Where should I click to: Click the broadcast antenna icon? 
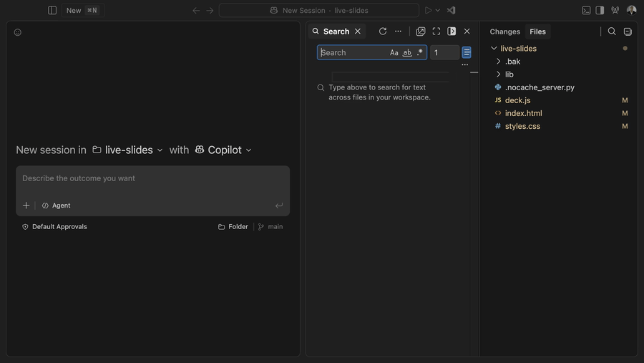[x=615, y=10]
